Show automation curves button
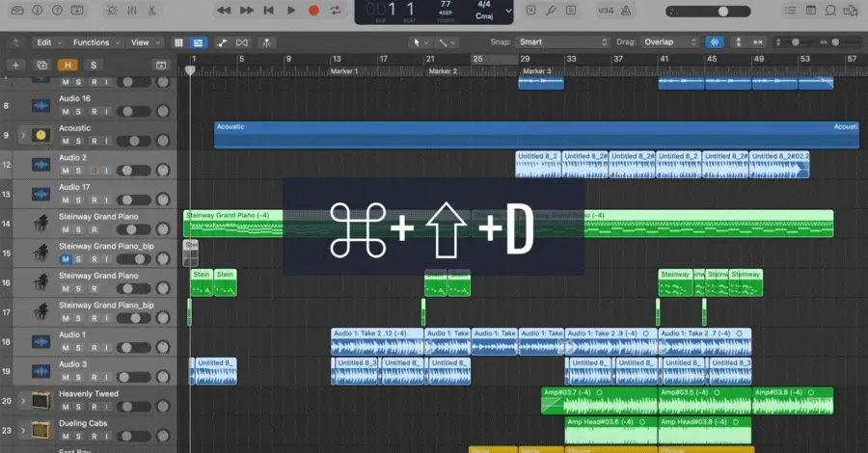Image resolution: width=868 pixels, height=453 pixels. pyautogui.click(x=222, y=42)
